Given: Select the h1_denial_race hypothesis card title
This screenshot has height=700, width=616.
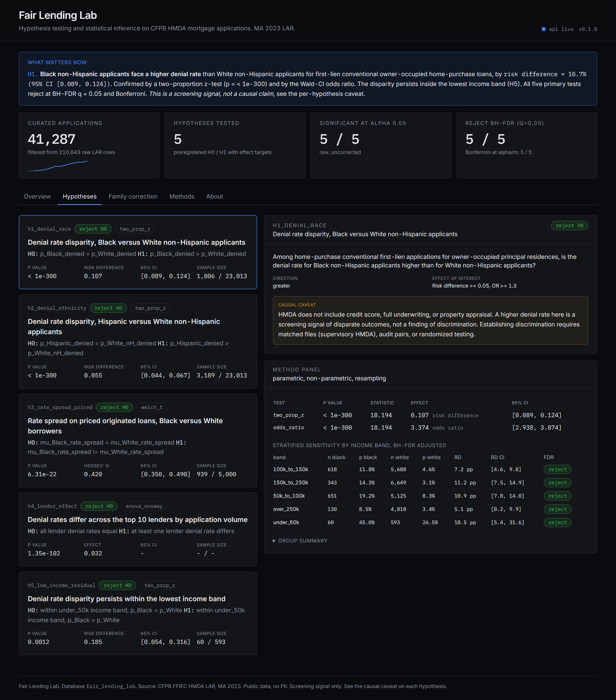Looking at the screenshot, I should coord(136,242).
